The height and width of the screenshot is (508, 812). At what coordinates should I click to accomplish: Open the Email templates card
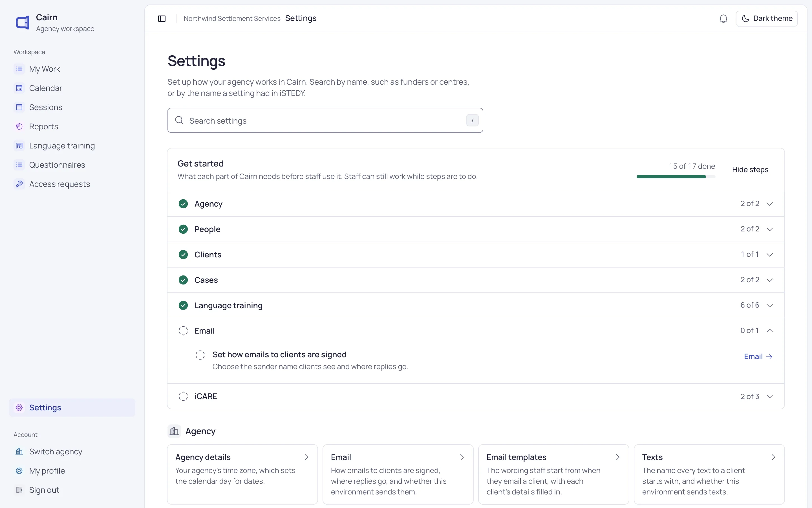(553, 474)
